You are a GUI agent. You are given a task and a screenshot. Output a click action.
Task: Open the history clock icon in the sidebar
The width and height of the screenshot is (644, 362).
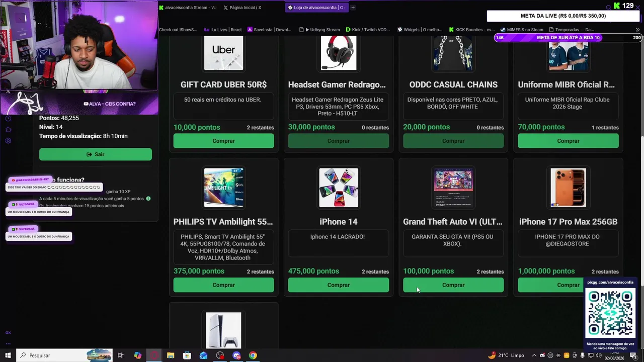[x=8, y=119]
